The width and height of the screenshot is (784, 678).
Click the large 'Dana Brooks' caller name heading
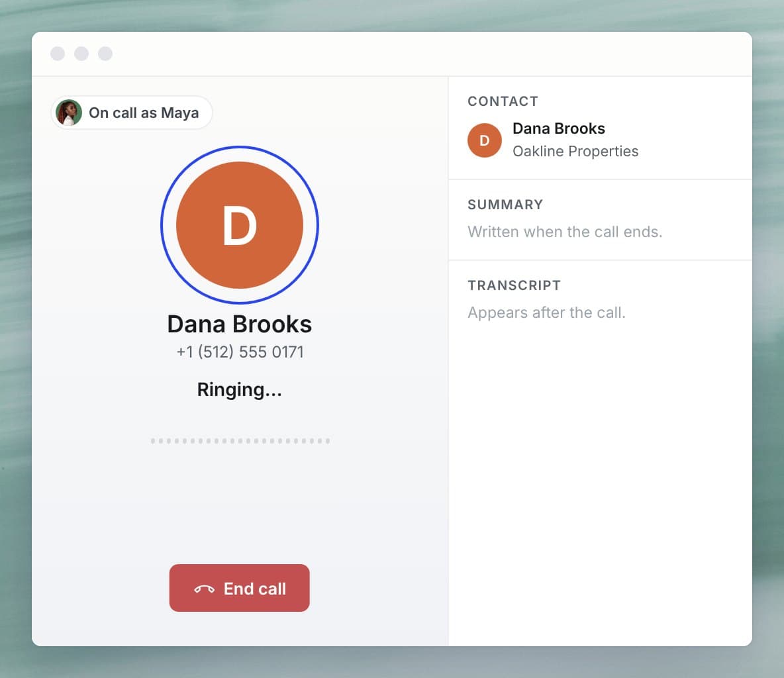click(x=240, y=324)
